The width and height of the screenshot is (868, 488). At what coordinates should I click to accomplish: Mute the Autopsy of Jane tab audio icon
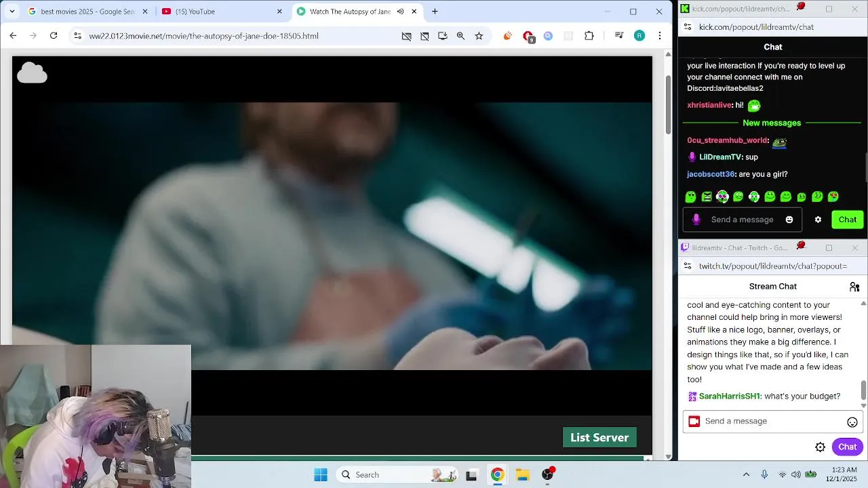point(400,12)
